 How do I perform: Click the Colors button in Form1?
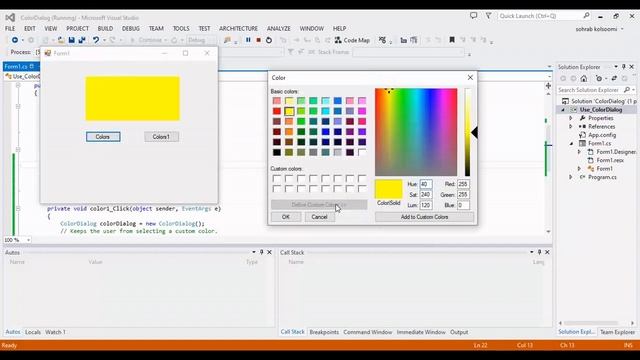coord(103,137)
